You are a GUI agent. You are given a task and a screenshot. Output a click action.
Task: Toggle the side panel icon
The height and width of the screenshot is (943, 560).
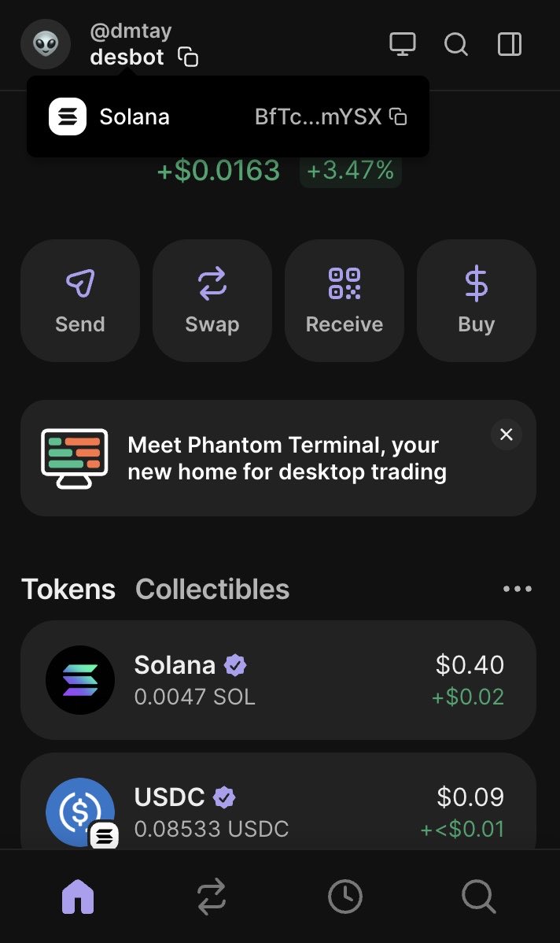pos(510,44)
